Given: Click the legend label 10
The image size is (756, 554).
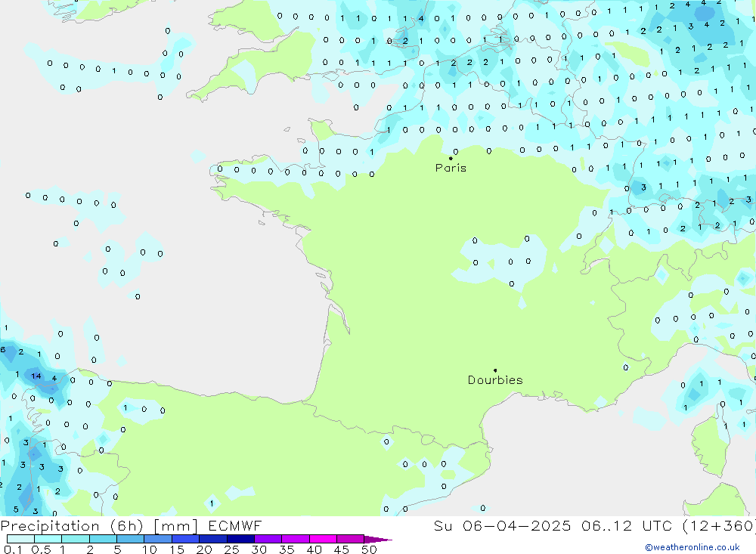Looking at the screenshot, I should 150,549.
